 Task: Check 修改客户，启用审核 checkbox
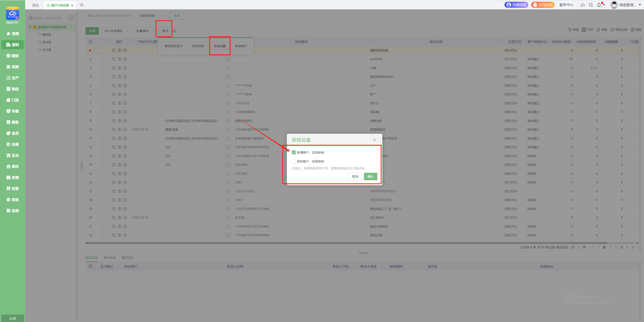click(294, 161)
